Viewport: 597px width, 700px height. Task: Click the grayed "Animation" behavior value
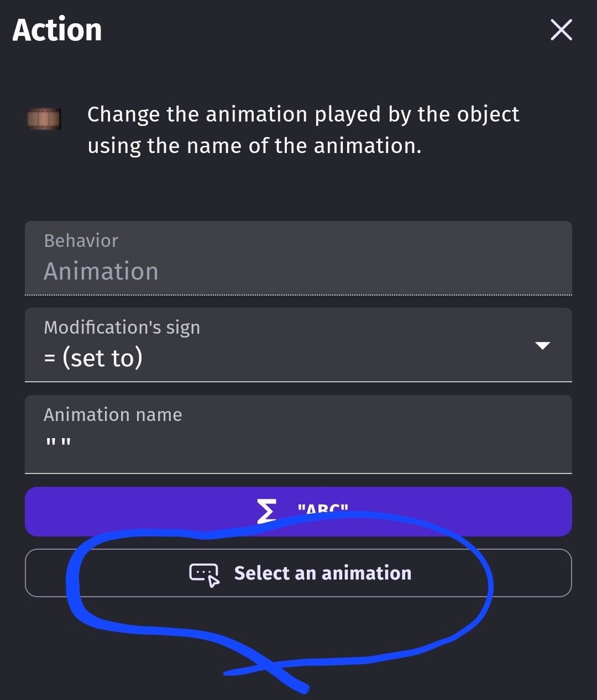101,271
